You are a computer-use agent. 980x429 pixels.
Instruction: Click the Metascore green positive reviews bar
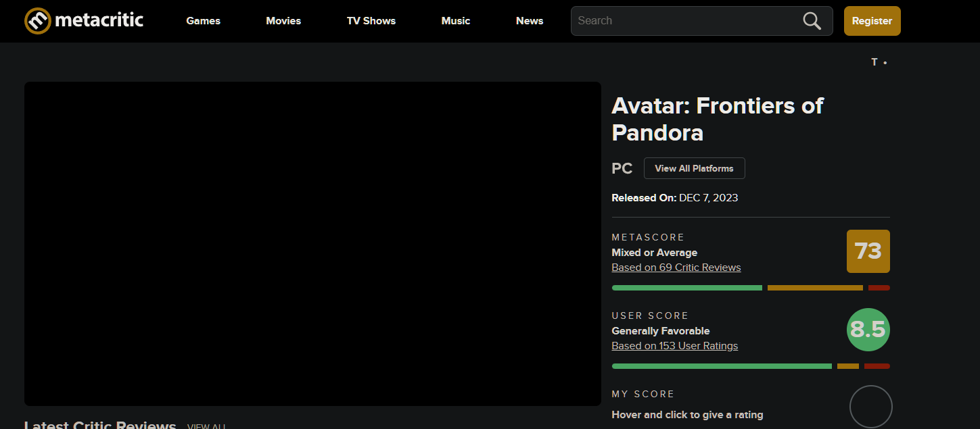pos(687,288)
